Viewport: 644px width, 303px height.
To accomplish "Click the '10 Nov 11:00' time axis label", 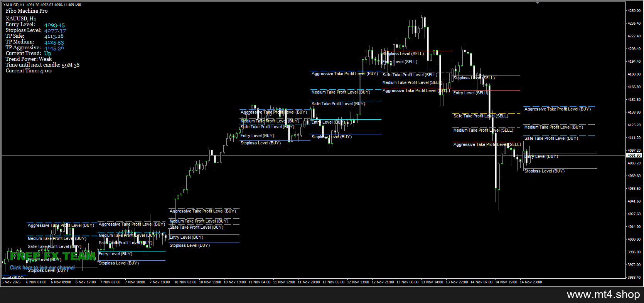I will tap(210, 282).
